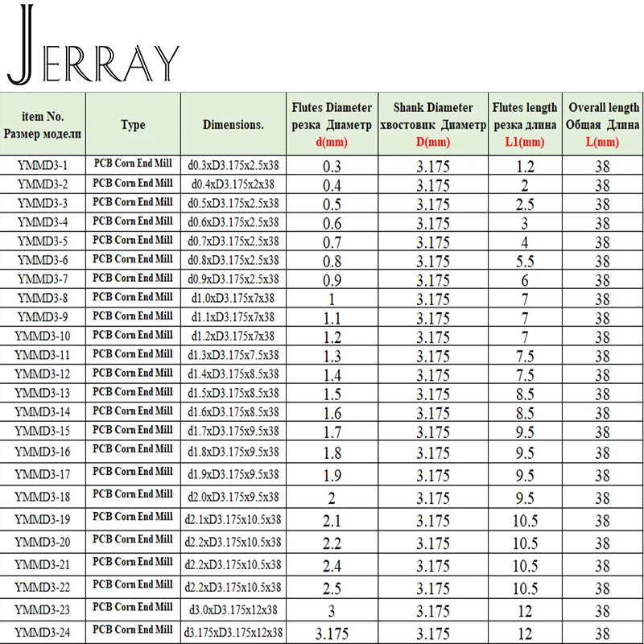
Task: Select item cell YMMD3-14
Action: tap(43, 412)
